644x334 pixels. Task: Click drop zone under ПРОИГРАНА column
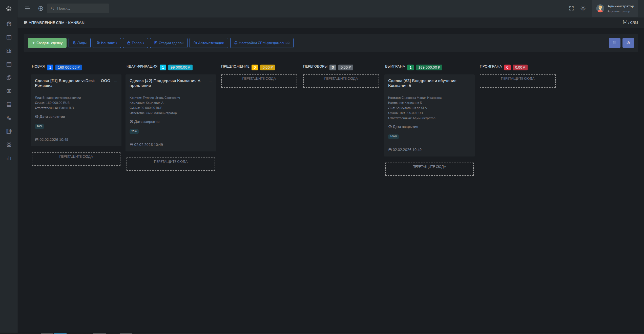pyautogui.click(x=518, y=81)
